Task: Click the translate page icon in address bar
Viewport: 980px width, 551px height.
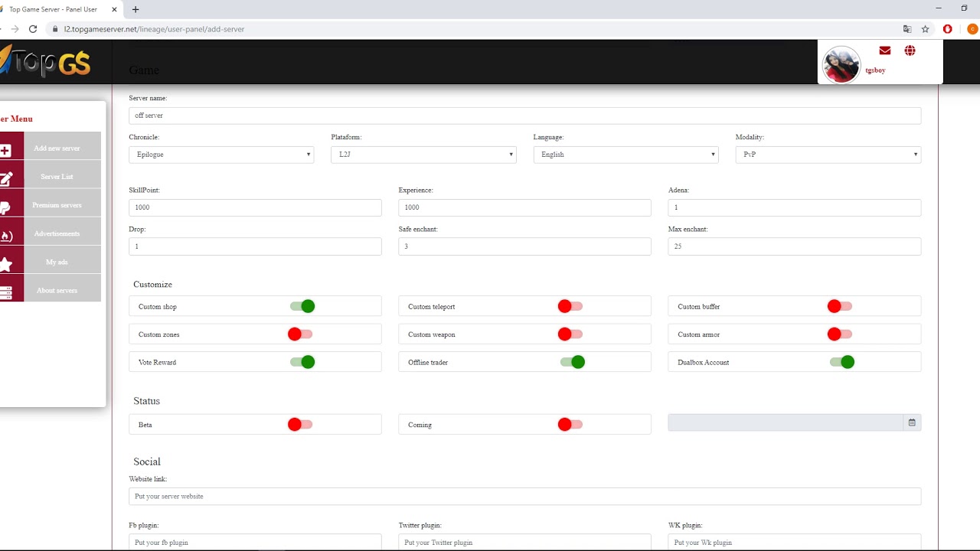Action: (907, 29)
